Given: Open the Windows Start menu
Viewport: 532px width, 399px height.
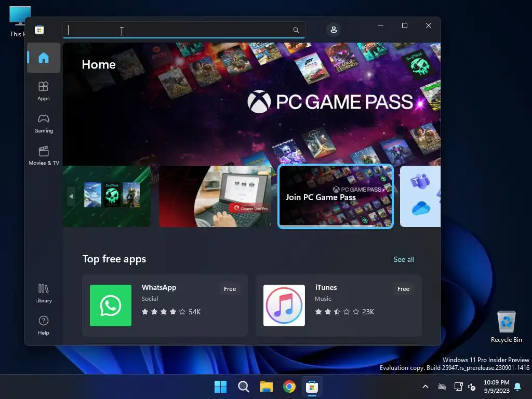Looking at the screenshot, I should (x=220, y=387).
